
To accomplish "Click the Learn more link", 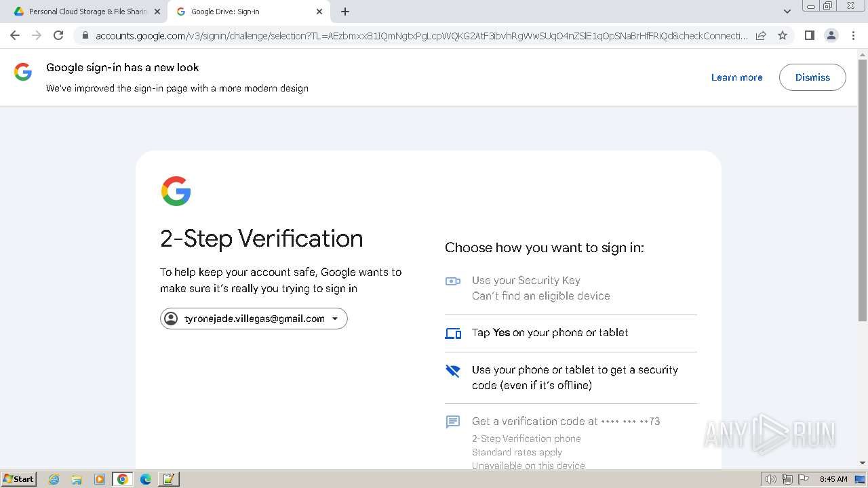I will pos(736,77).
